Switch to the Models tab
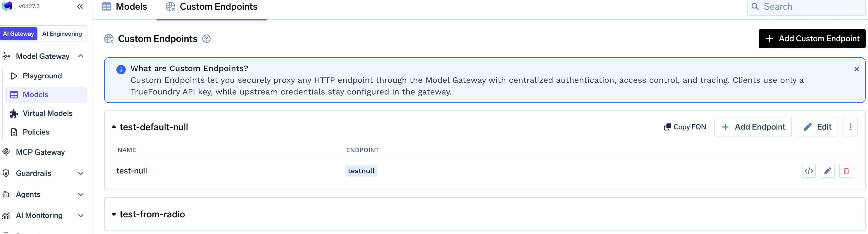Image resolution: width=868 pixels, height=234 pixels. pos(124,6)
